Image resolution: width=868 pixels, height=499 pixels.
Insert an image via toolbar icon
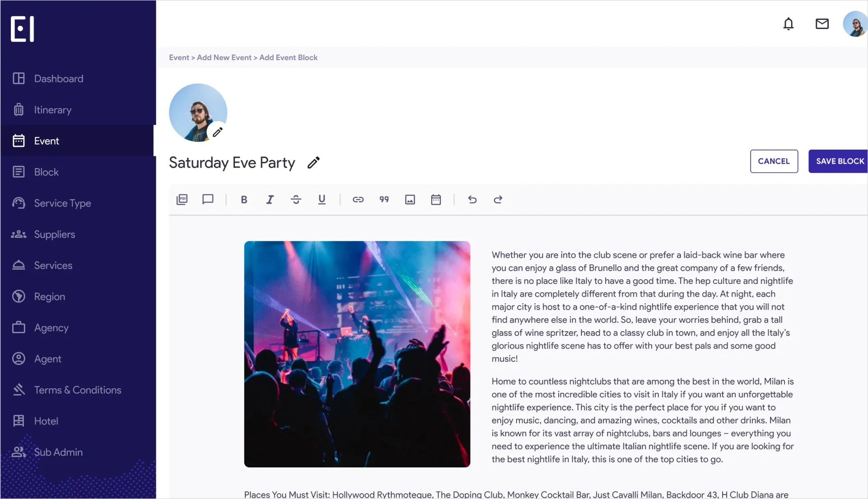pyautogui.click(x=410, y=199)
